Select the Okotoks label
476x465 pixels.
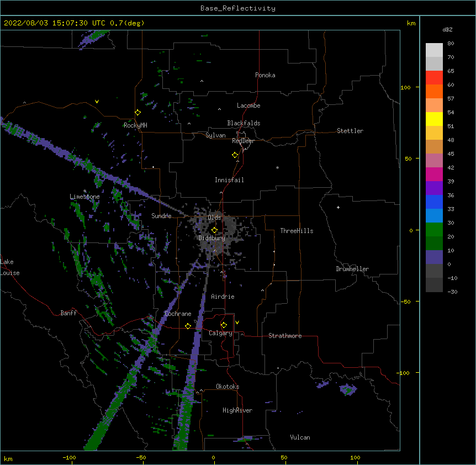coord(228,387)
